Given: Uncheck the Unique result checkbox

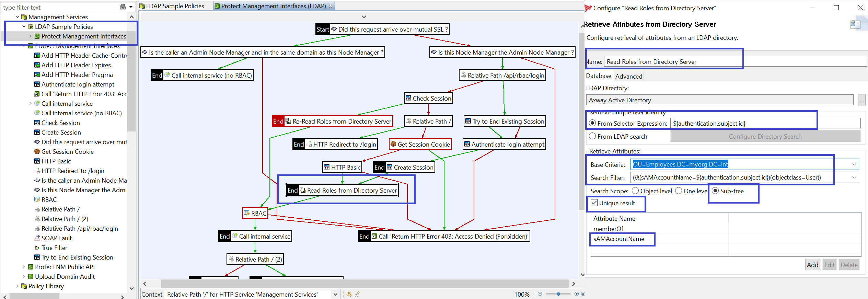Looking at the screenshot, I should click(x=594, y=203).
